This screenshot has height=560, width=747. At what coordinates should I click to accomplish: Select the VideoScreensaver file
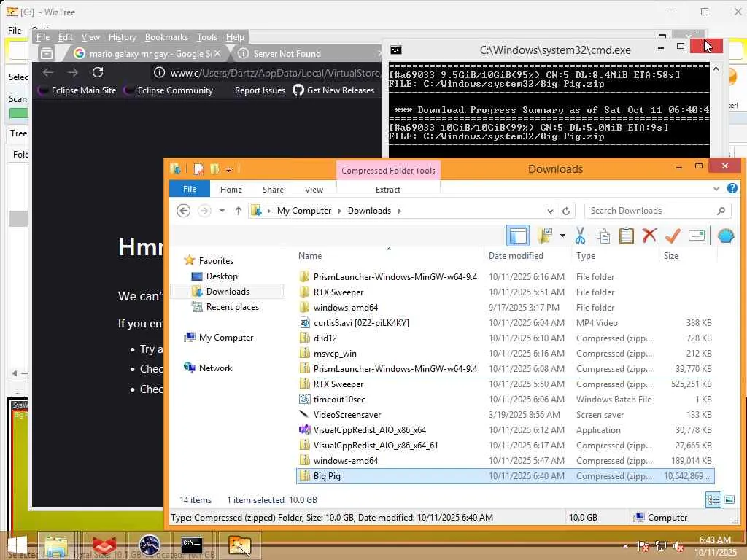pos(505,414)
